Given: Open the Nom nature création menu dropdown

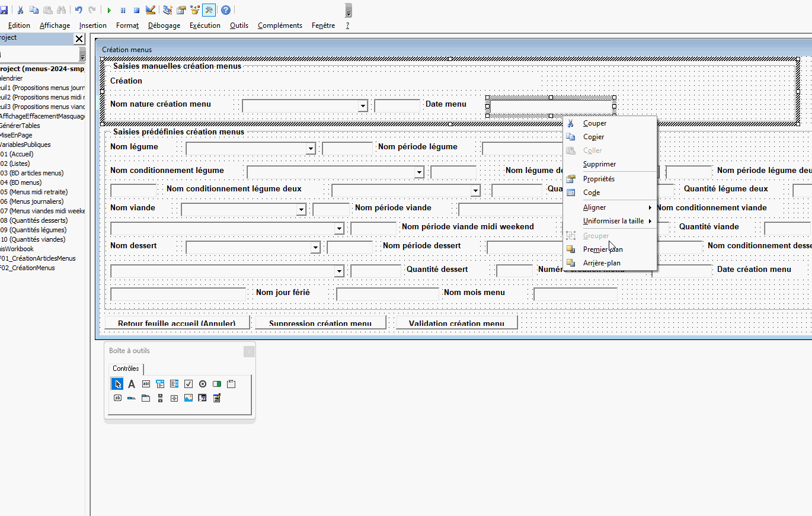Looking at the screenshot, I should pyautogui.click(x=363, y=106).
